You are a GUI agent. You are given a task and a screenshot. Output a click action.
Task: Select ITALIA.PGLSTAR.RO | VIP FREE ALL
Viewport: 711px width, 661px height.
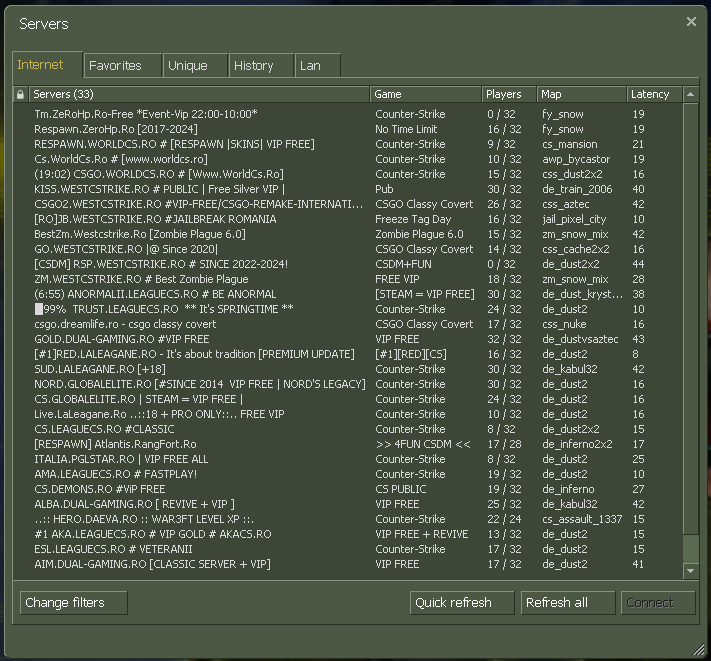point(348,459)
